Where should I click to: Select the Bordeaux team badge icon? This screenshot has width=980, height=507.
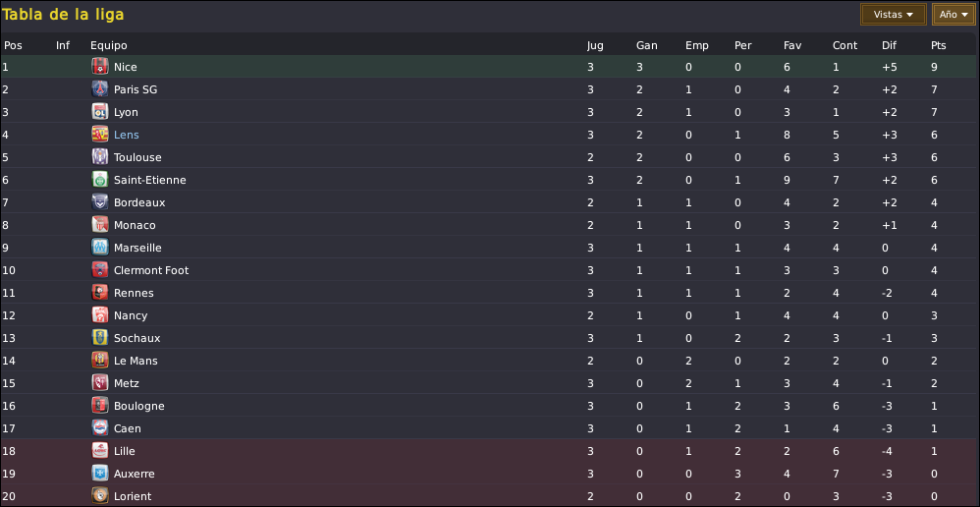(100, 202)
